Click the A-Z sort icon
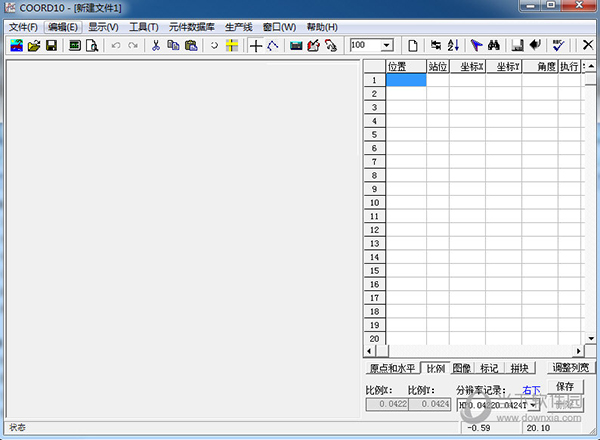Image resolution: width=600 pixels, height=440 pixels. [x=452, y=46]
